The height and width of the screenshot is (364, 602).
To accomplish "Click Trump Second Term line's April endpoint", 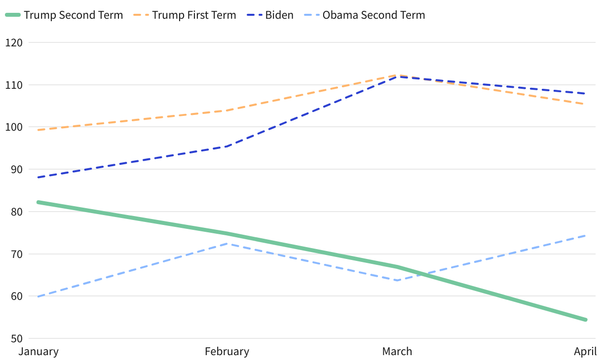I will [585, 320].
